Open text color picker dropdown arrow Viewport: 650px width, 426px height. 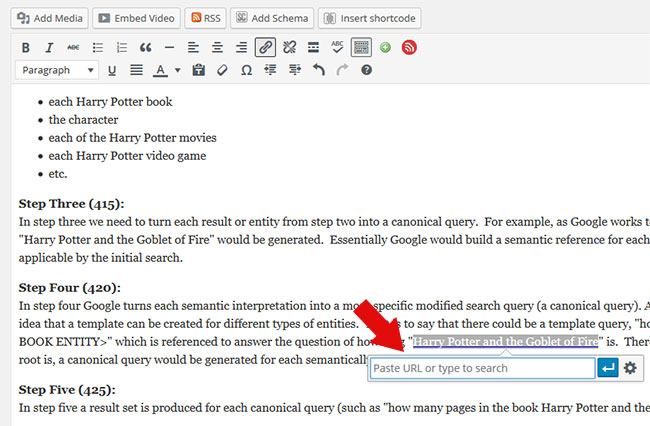177,70
